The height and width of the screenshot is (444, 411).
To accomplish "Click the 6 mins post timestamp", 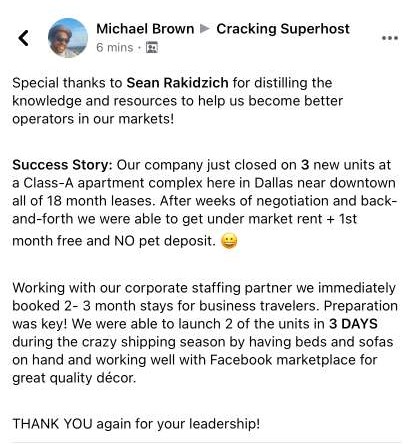I will pyautogui.click(x=114, y=48).
